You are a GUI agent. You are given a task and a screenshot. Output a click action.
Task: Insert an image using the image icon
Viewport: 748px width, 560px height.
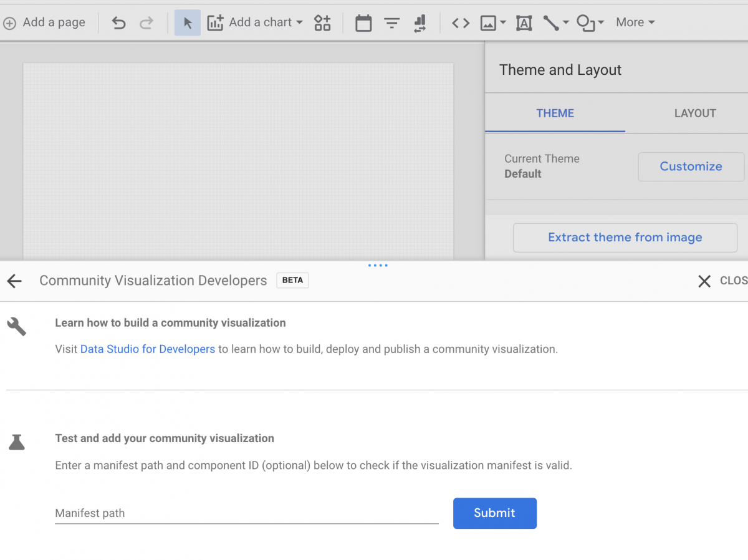pos(489,22)
